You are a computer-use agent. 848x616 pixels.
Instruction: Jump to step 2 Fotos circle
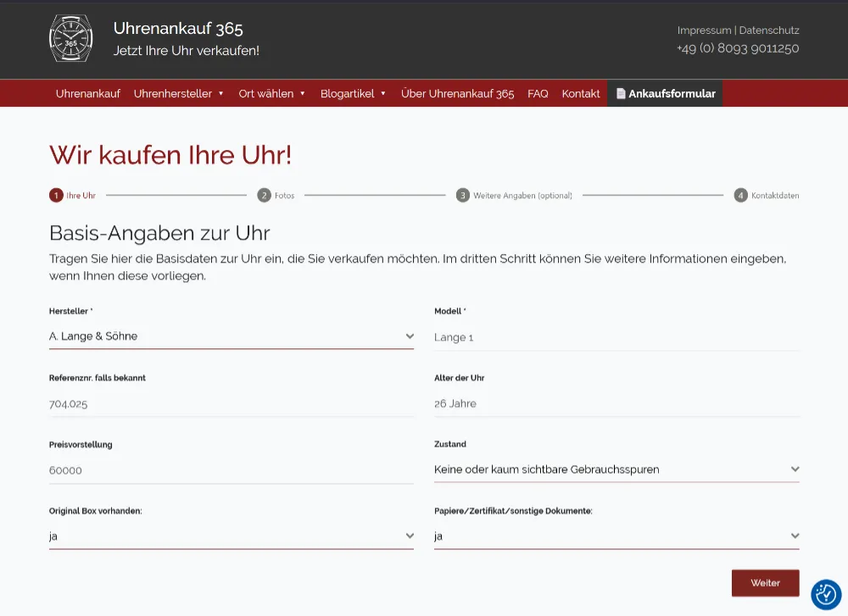click(265, 196)
